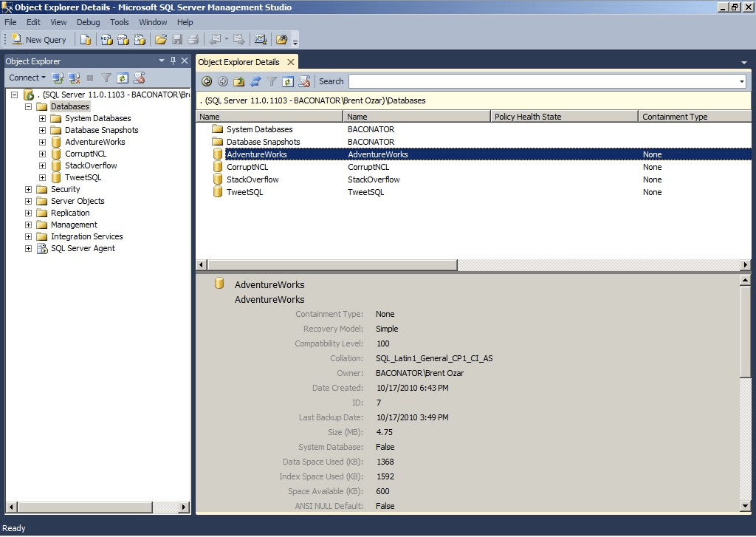Select the Open File toolbar icon
756x537 pixels.
coord(162,39)
